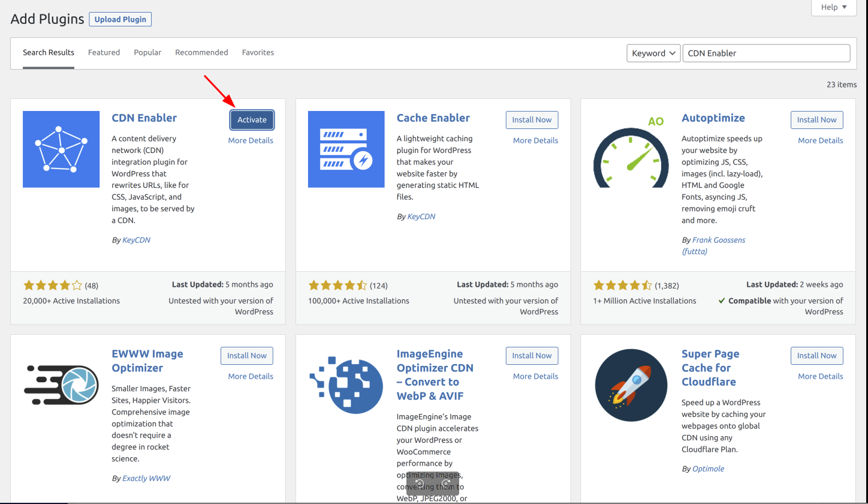Switch to the Featured plugins tab
The image size is (868, 504).
click(x=104, y=53)
